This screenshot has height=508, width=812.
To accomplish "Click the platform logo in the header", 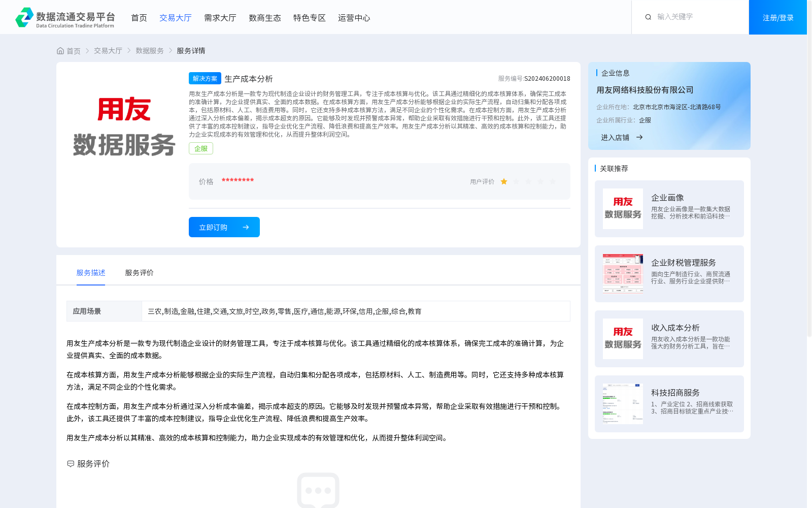I will click(65, 17).
